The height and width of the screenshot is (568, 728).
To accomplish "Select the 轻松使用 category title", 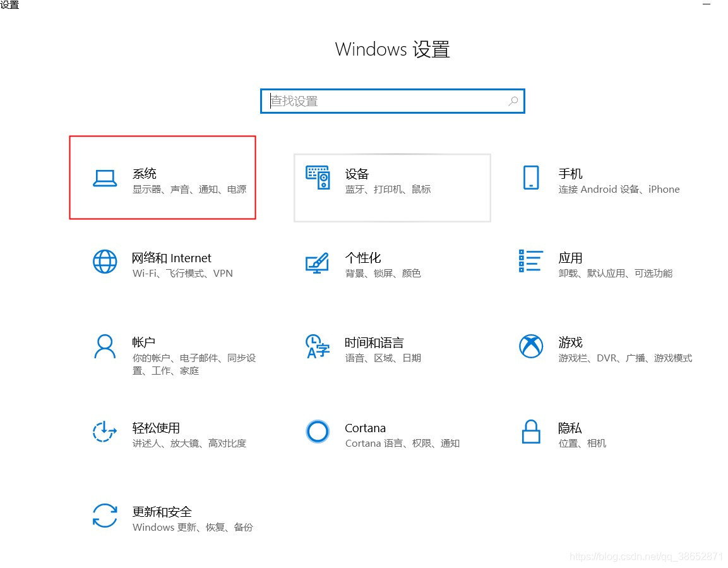I will click(x=156, y=428).
